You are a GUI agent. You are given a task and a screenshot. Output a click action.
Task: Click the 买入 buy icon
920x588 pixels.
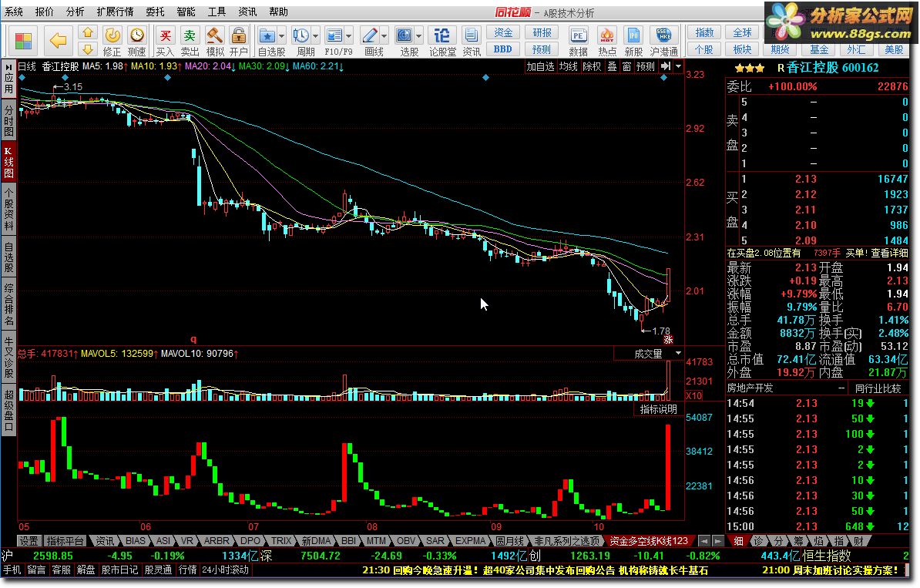[166, 42]
